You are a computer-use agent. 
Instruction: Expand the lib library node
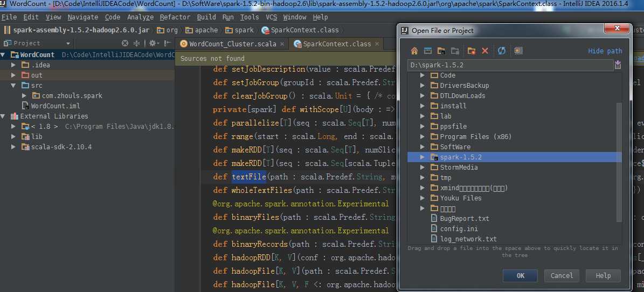[13, 137]
